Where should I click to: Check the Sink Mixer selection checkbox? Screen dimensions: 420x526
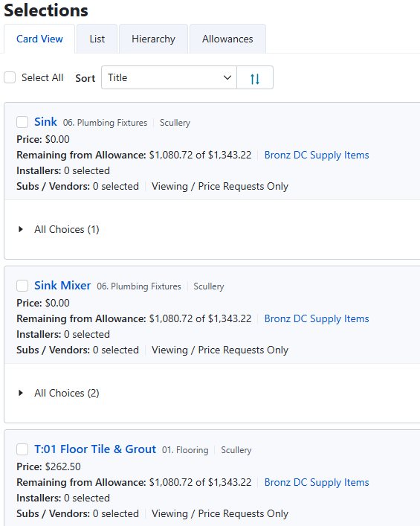tap(22, 286)
